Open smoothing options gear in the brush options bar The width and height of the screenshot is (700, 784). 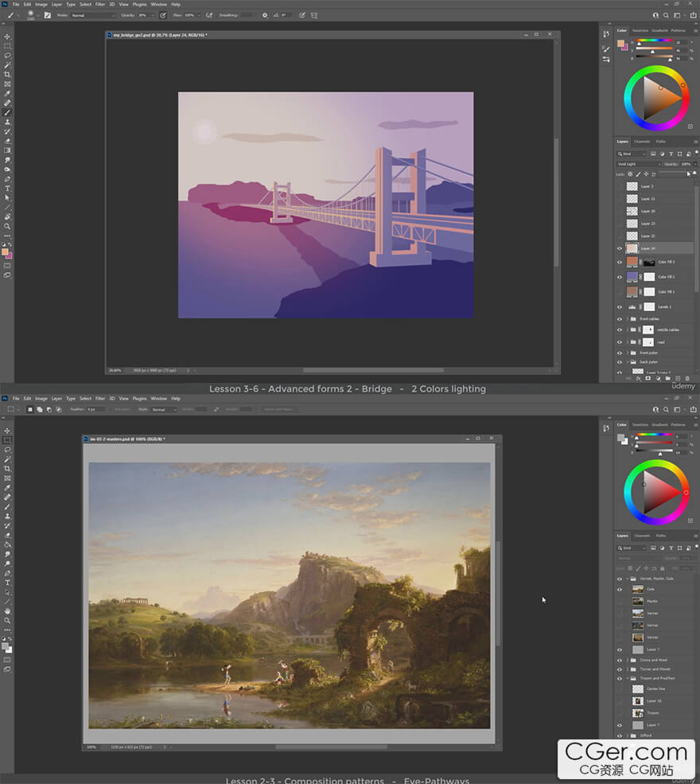265,15
